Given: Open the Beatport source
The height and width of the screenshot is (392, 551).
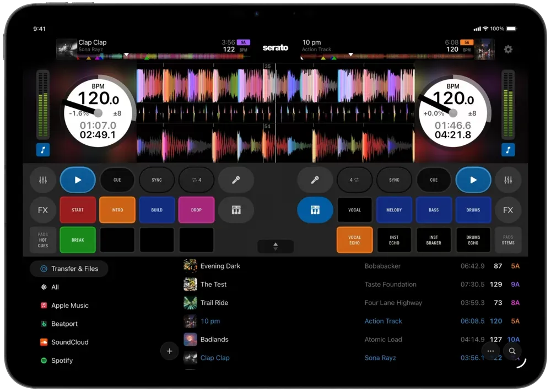Looking at the screenshot, I should pyautogui.click(x=59, y=324).
